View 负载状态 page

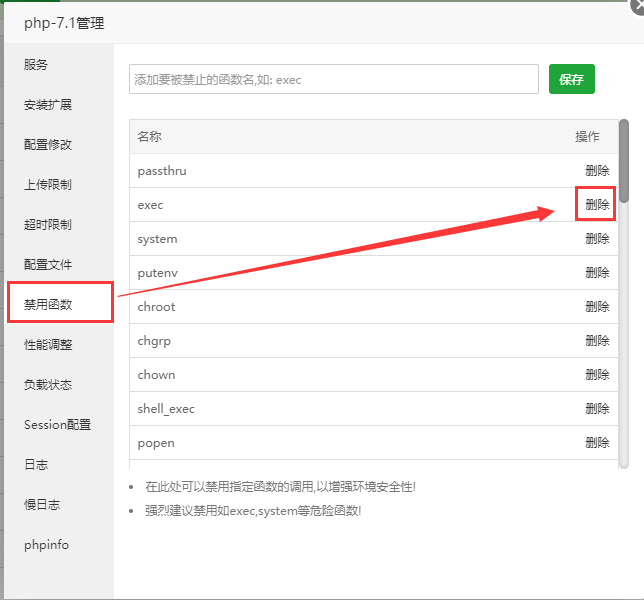[48, 385]
